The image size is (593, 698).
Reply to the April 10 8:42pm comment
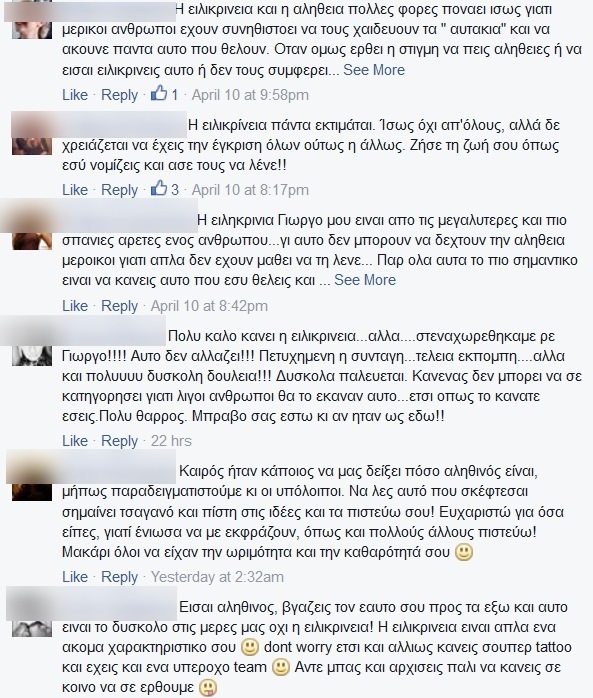119,306
